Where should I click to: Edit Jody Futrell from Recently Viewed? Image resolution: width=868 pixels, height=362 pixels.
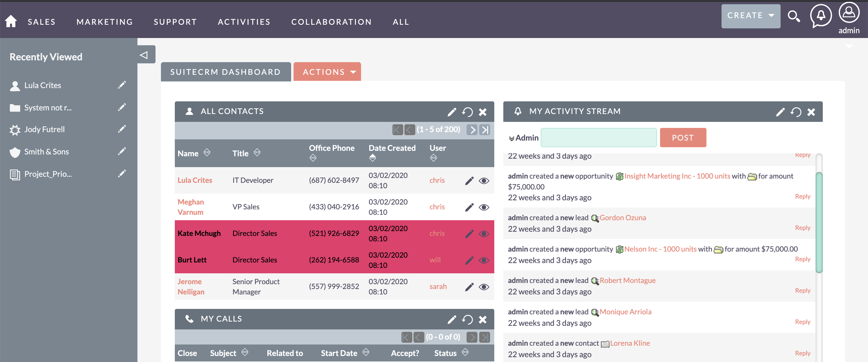point(122,129)
